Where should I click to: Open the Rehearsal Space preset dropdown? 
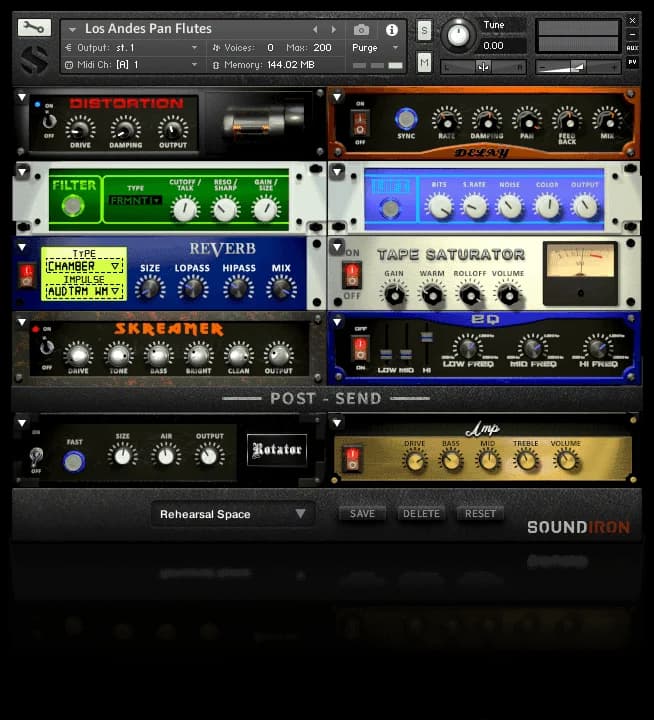pos(233,514)
